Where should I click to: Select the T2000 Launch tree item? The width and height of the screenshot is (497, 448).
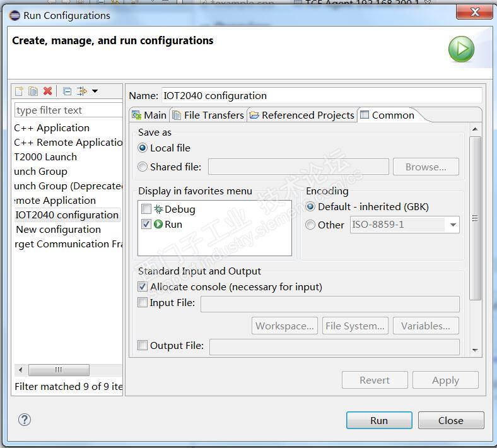tap(45, 157)
